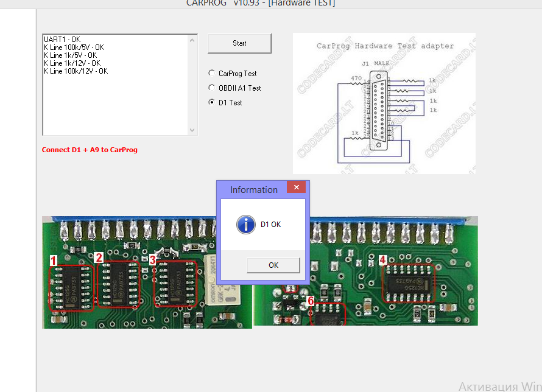Select the 'K Line 1k/5V - OK' line
Viewport: 542px width, 392px height.
click(71, 55)
